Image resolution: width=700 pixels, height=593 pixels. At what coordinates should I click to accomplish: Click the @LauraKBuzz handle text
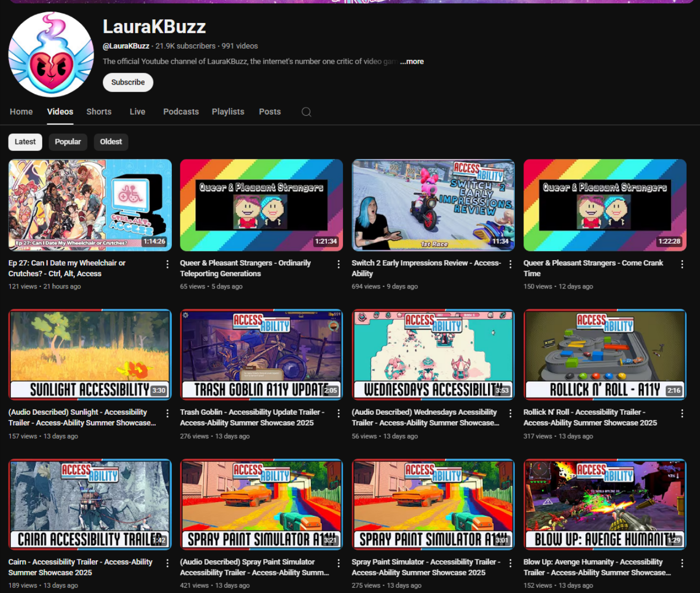[x=126, y=46]
